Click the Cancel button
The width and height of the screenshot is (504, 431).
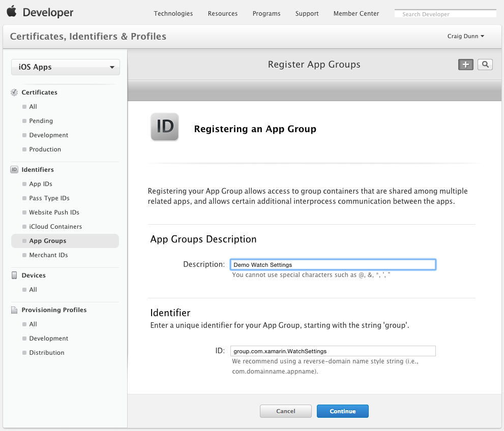(286, 411)
